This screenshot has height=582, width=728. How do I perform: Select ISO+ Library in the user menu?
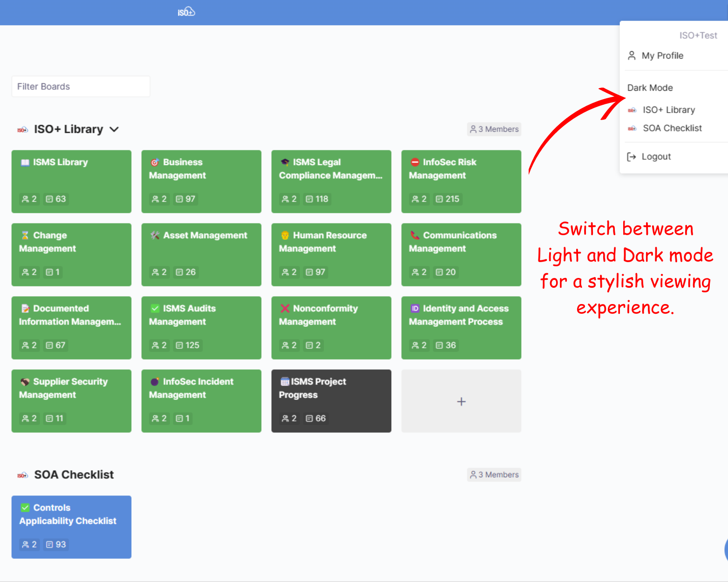(x=668, y=110)
